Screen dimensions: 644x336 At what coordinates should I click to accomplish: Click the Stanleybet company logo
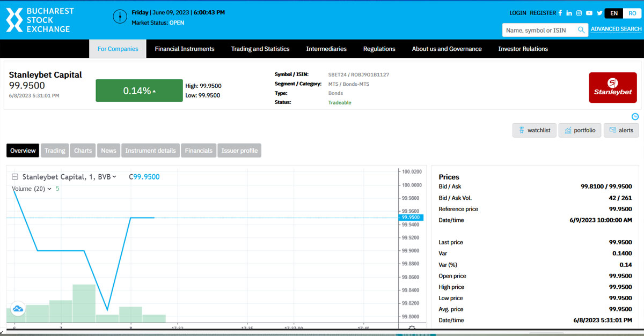click(x=613, y=87)
